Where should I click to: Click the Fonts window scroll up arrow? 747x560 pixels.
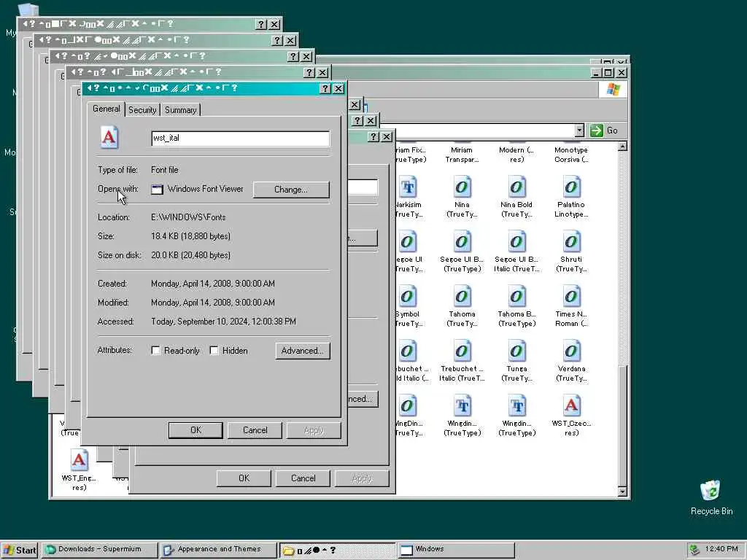pos(622,146)
